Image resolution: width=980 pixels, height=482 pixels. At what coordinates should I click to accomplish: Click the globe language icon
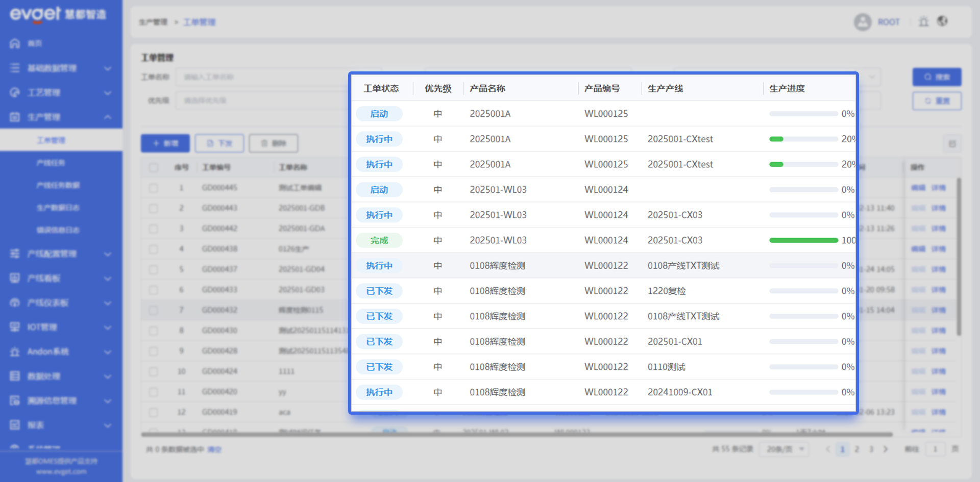pyautogui.click(x=942, y=21)
